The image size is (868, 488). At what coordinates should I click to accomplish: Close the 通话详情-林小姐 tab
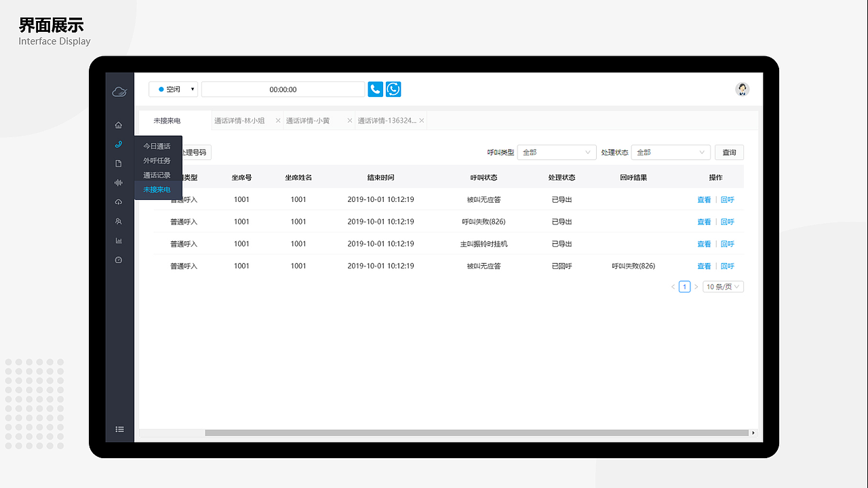[x=277, y=120]
